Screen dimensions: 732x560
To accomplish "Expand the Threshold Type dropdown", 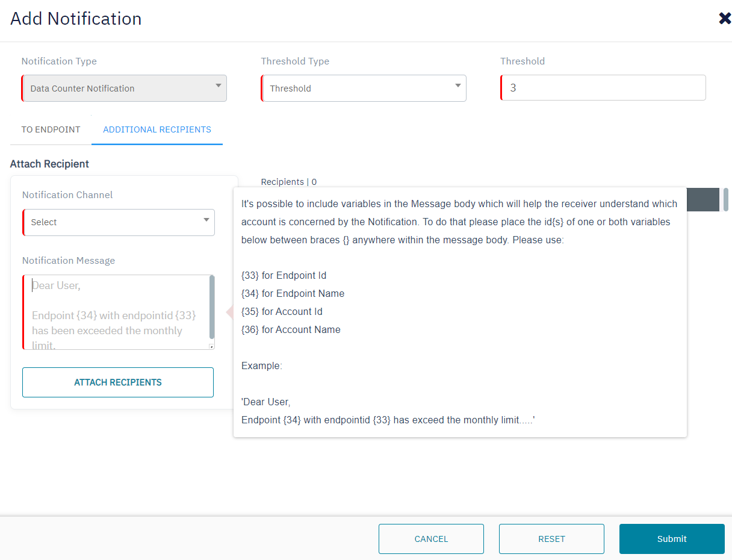I will coord(364,88).
